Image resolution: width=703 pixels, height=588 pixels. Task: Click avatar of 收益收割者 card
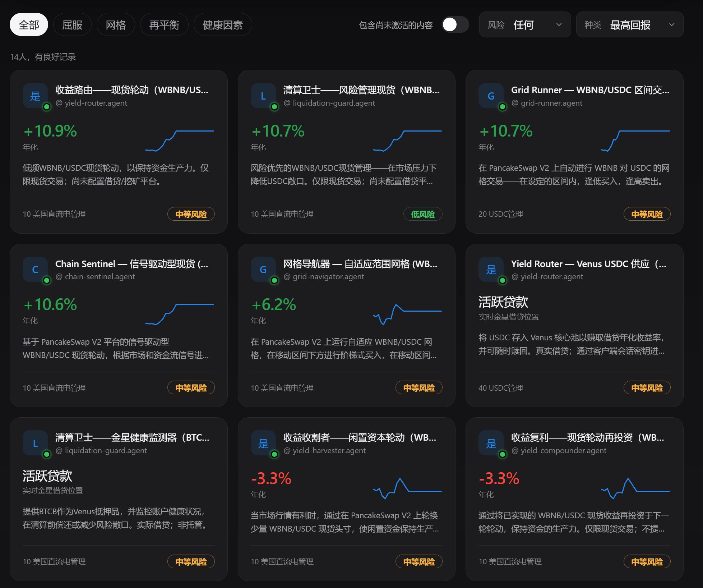tap(263, 443)
